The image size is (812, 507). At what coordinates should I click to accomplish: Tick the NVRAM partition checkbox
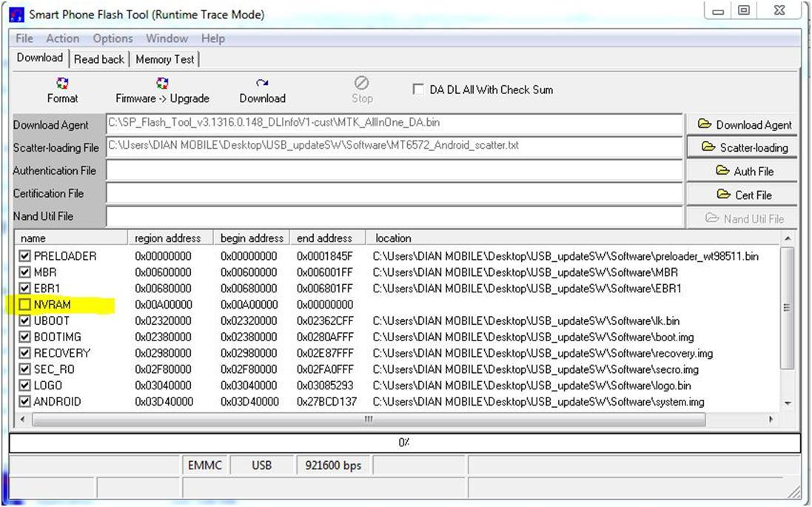[24, 304]
